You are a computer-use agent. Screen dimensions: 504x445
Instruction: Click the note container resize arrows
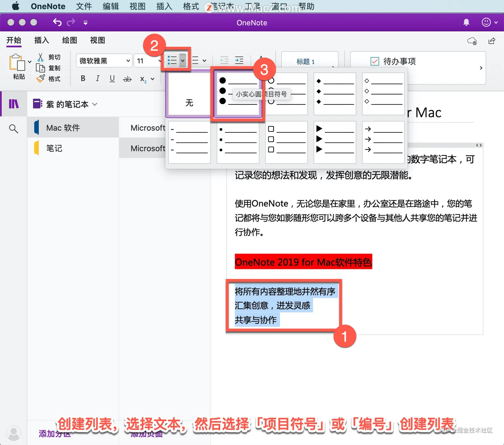[479, 145]
